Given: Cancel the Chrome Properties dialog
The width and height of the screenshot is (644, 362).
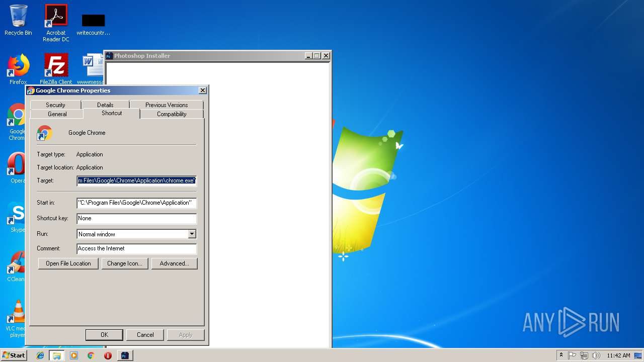Looking at the screenshot, I should [145, 335].
